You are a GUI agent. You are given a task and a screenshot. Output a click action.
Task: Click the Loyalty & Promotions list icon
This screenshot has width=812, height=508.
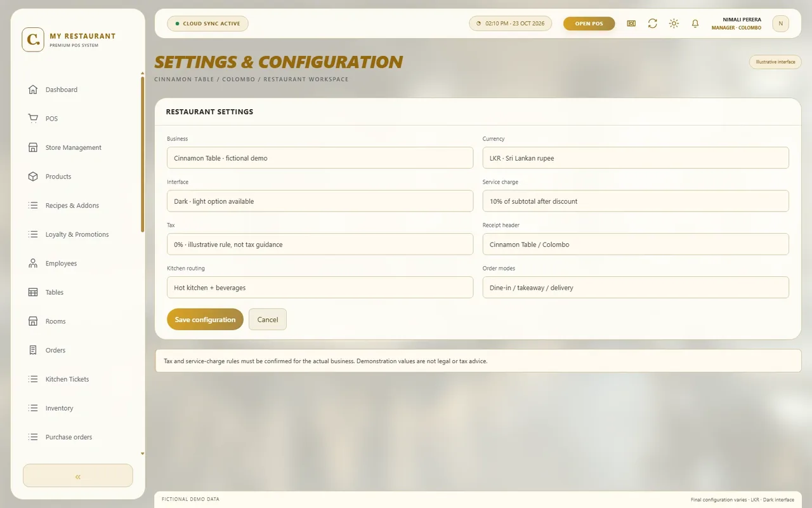pyautogui.click(x=33, y=234)
